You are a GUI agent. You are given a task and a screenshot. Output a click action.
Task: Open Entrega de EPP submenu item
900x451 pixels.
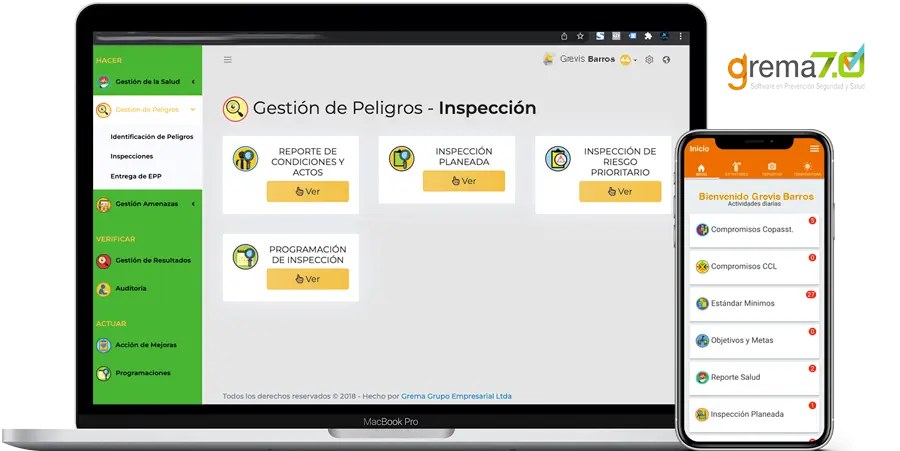tap(135, 176)
